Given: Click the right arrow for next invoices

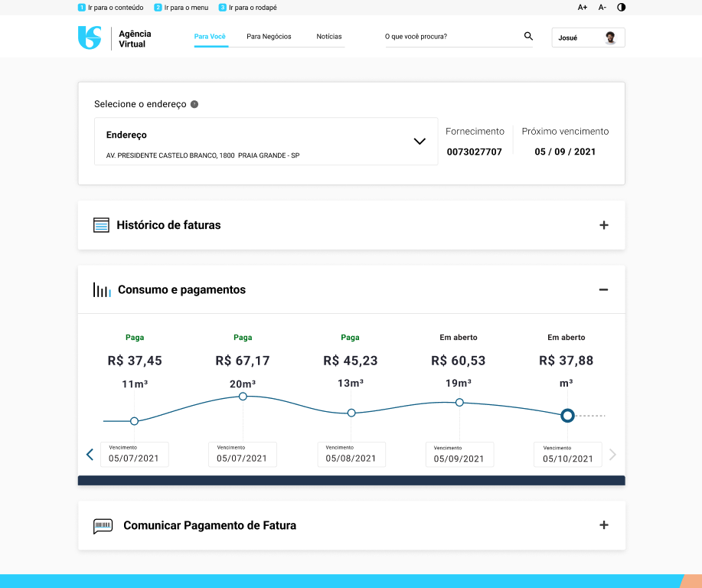Looking at the screenshot, I should (x=612, y=455).
